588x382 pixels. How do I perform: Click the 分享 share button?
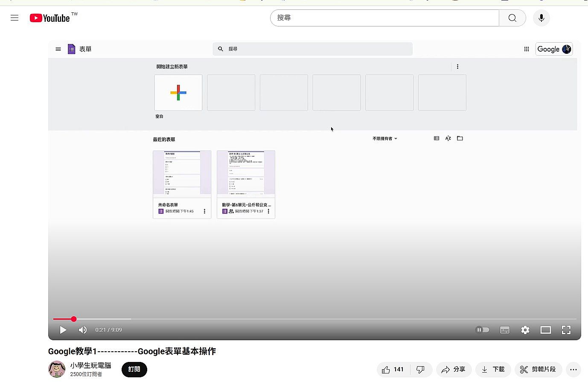coord(454,370)
